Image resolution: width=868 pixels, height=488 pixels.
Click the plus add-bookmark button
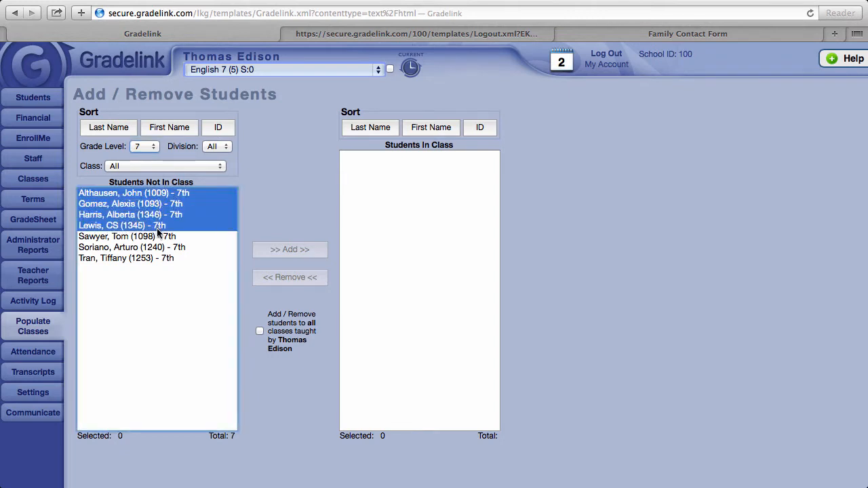[81, 13]
